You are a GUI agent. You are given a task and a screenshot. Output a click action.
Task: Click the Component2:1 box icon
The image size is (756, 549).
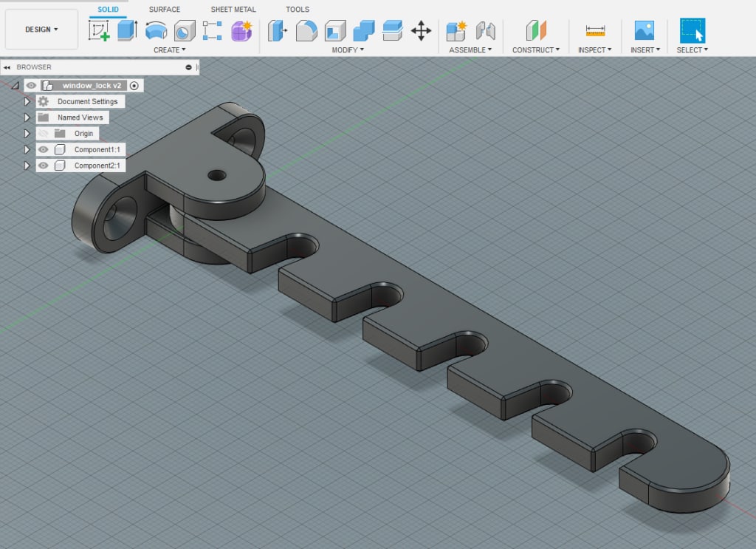(x=60, y=166)
